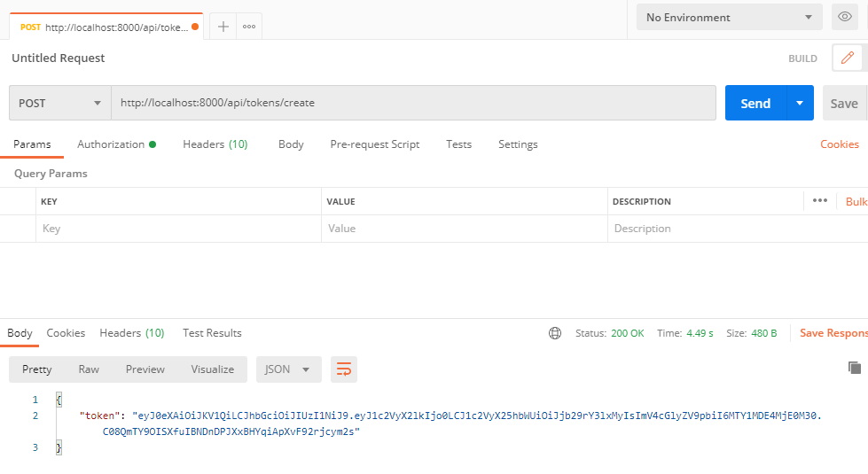The width and height of the screenshot is (868, 474).
Task: Click the VALUE column header
Action: point(340,201)
